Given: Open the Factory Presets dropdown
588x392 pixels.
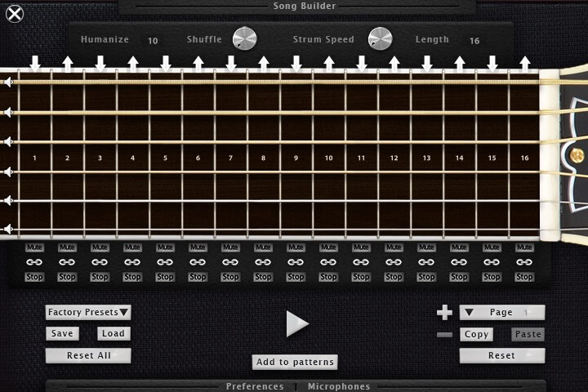Looking at the screenshot, I should click(88, 312).
